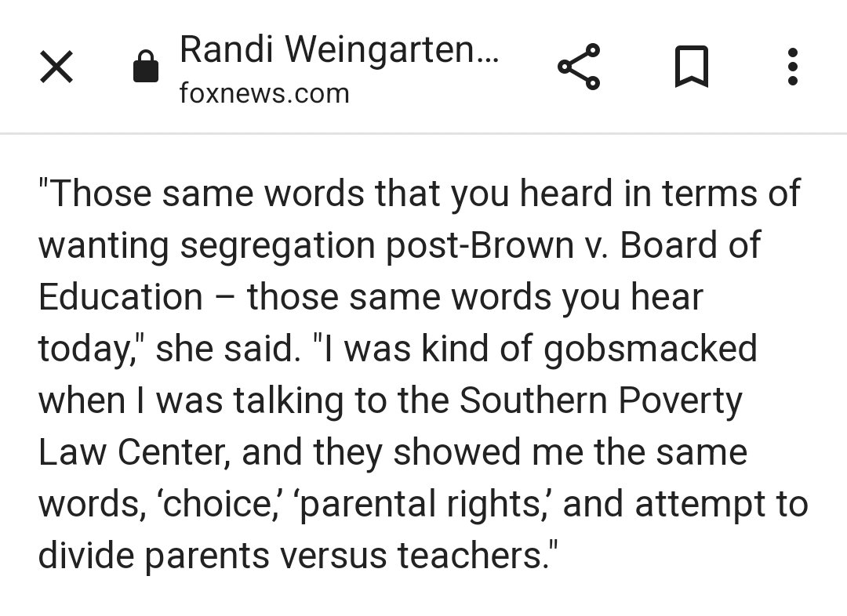The width and height of the screenshot is (847, 616).
Task: Open the three-dot more options menu
Action: (x=792, y=67)
